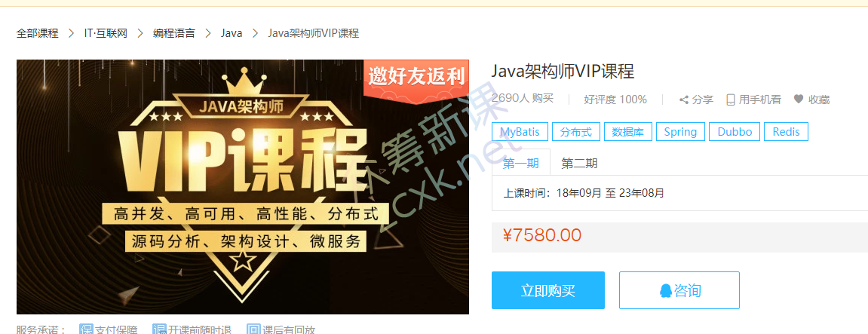Click the QQ penguin icon in 咨询 button
This screenshot has height=334, width=868.
click(666, 290)
